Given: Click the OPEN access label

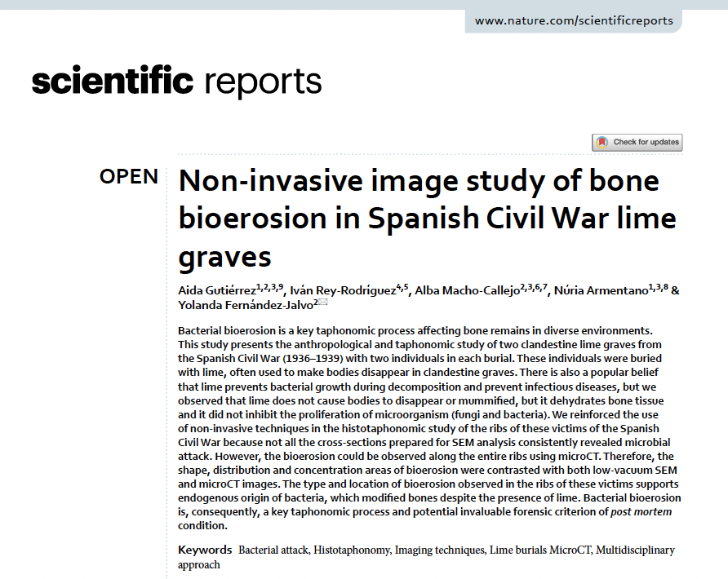Looking at the screenshot, I should pos(129,176).
